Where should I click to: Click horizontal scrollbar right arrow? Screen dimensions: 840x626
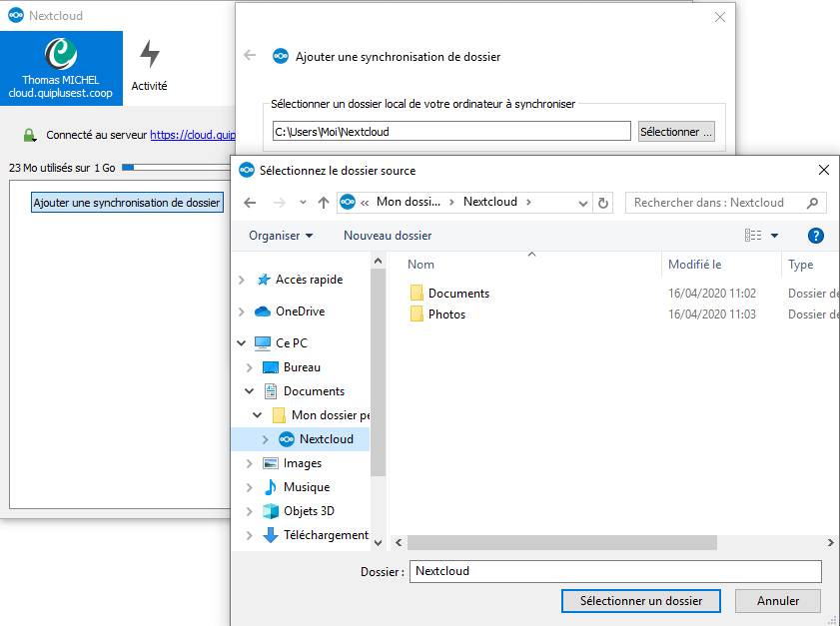830,542
